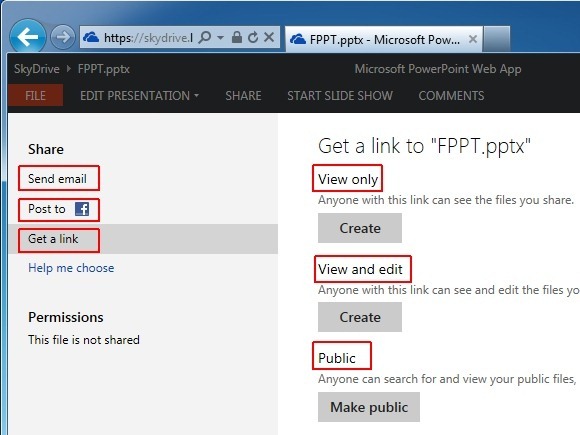Open a new blank browser tab

(497, 39)
